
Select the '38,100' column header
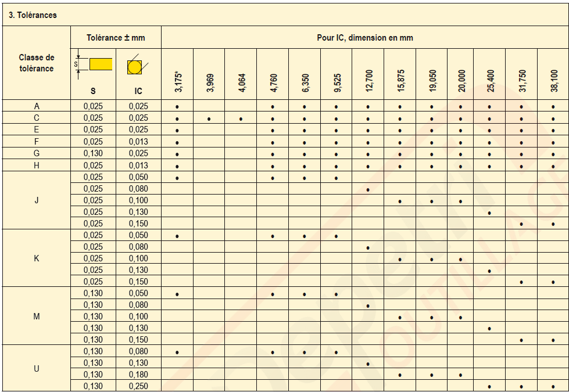554,81
